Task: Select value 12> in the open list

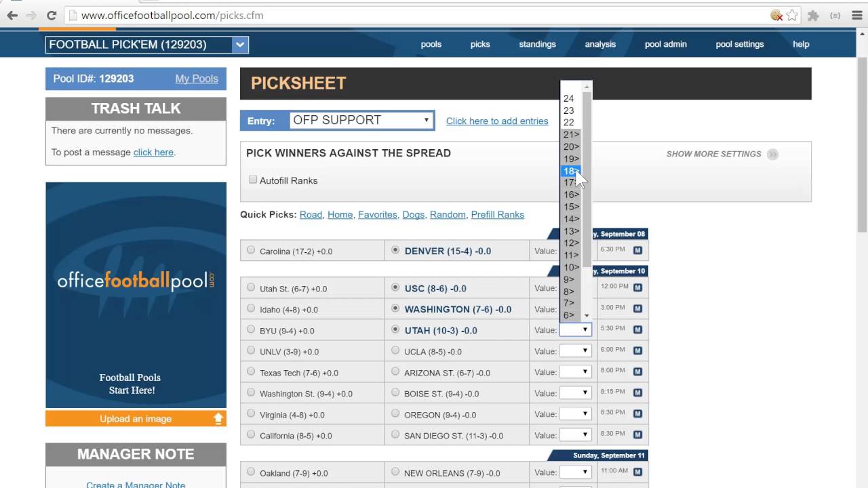Action: [x=570, y=243]
